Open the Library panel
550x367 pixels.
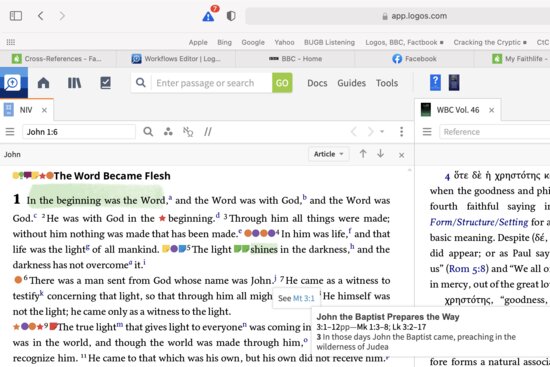pos(74,83)
